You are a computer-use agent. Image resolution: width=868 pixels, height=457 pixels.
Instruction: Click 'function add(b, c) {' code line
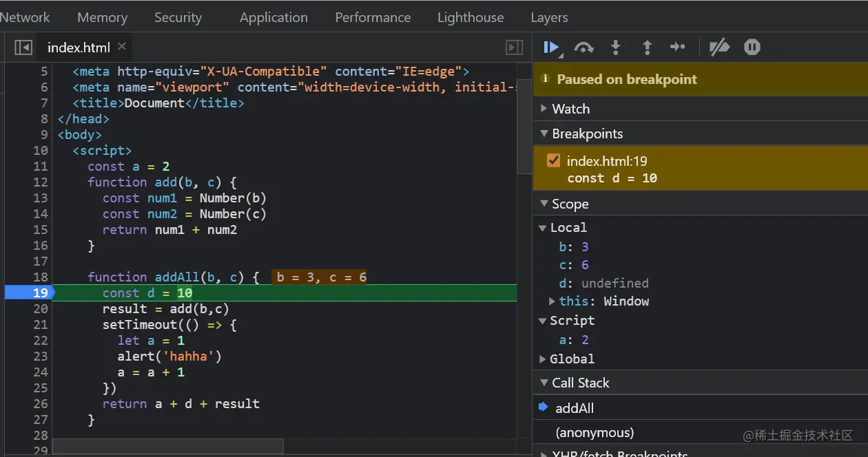pyautogui.click(x=162, y=182)
